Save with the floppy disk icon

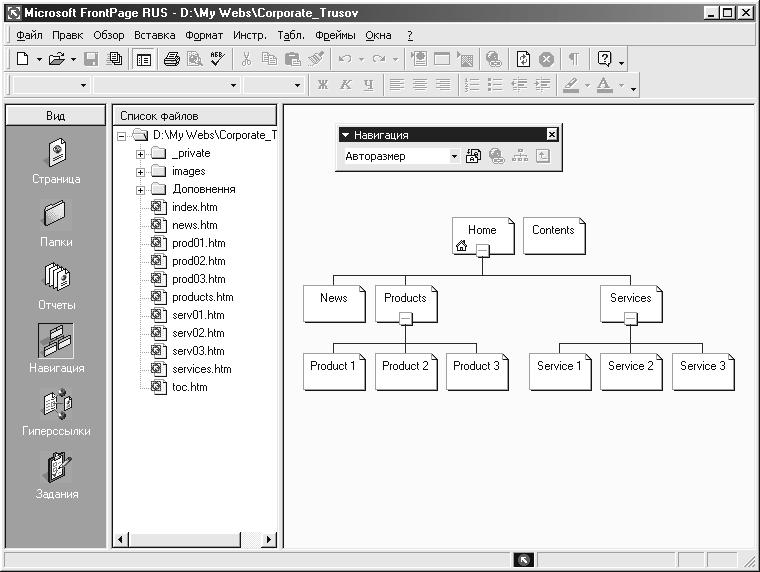pyautogui.click(x=91, y=59)
